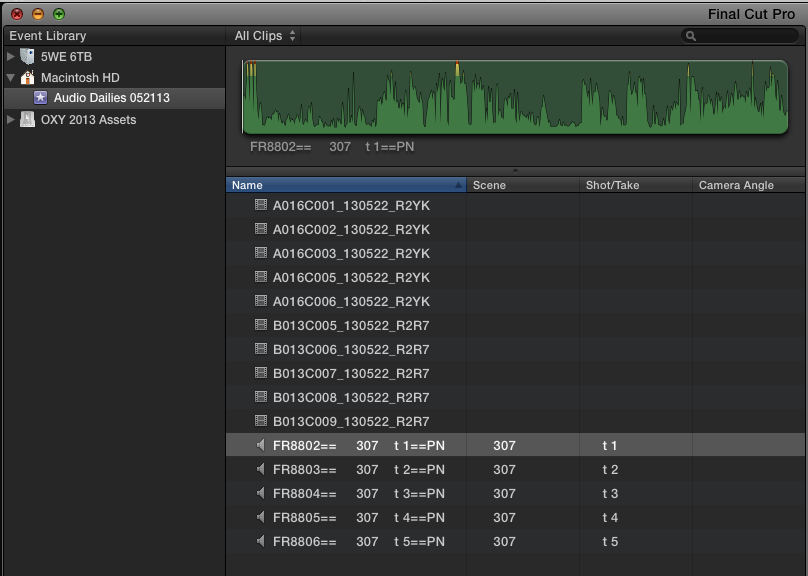
Task: Select audio clip FR8805== 307 t 4==PN
Action: pos(359,517)
